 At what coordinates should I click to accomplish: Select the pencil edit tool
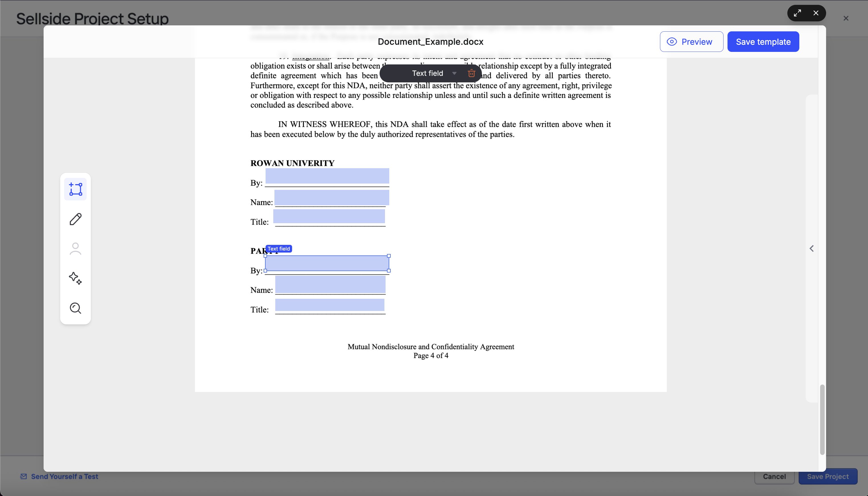pyautogui.click(x=75, y=219)
